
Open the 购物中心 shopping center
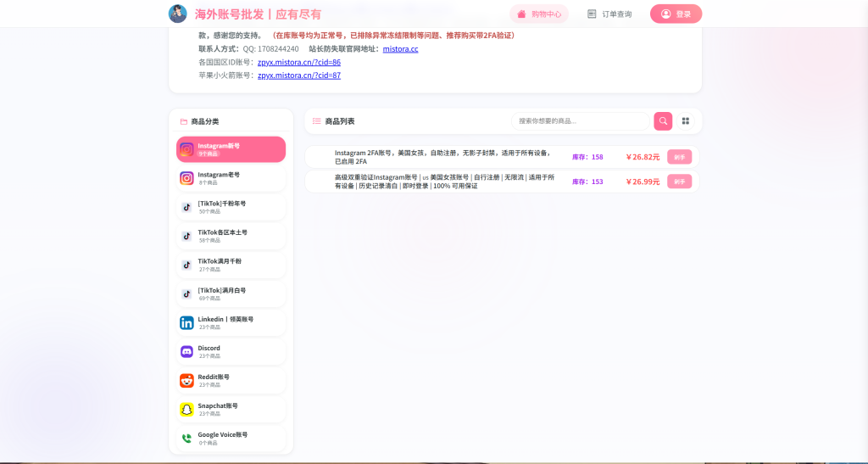pos(539,14)
